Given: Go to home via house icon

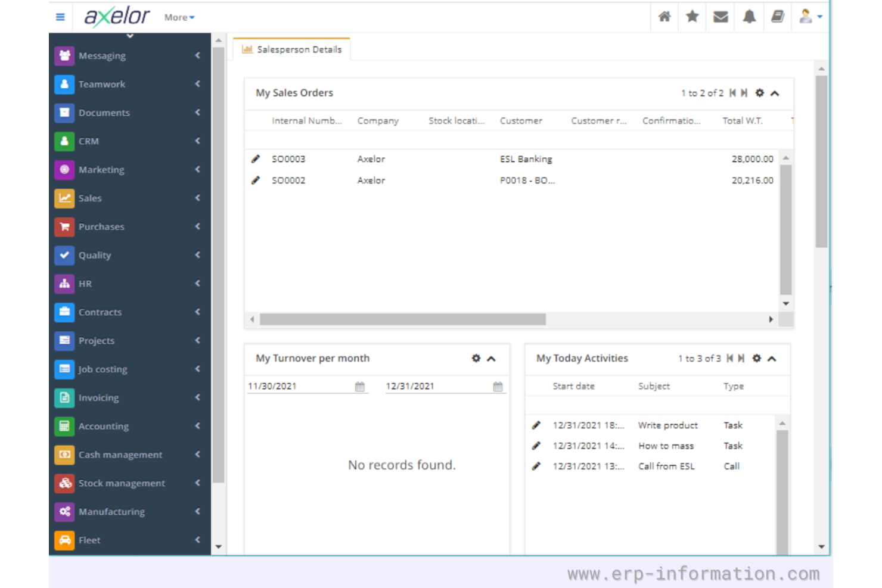Looking at the screenshot, I should pyautogui.click(x=664, y=17).
